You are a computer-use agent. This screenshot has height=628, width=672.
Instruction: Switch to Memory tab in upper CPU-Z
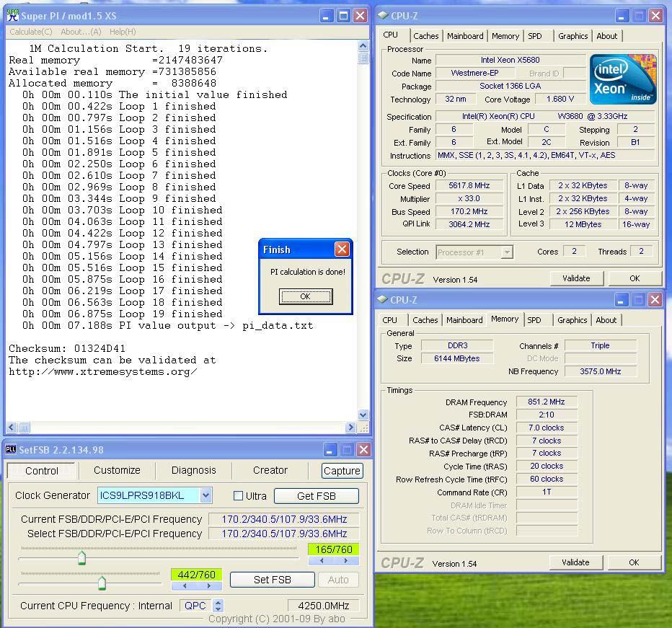pos(505,36)
